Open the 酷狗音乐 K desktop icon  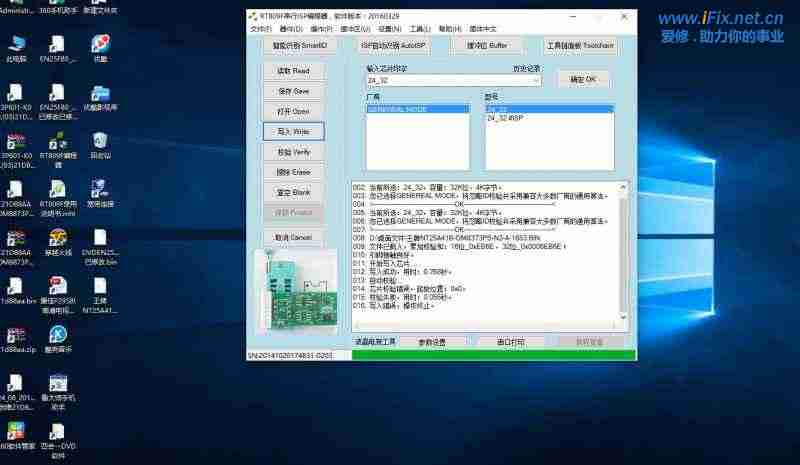pyautogui.click(x=58, y=335)
